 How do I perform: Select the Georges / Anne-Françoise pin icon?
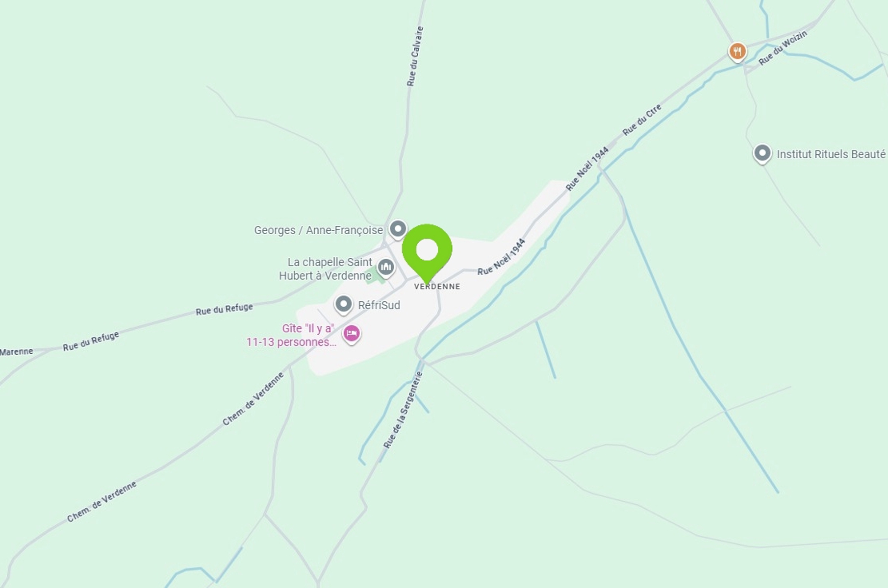398,229
